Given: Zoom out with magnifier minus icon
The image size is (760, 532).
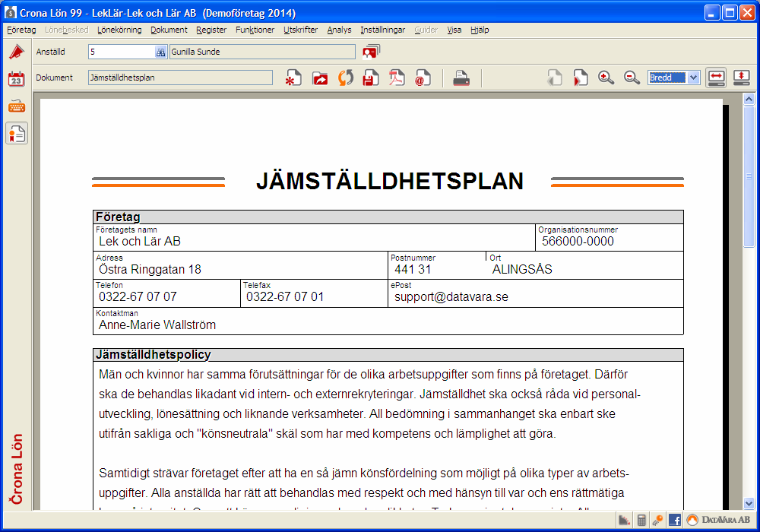Looking at the screenshot, I should click(632, 78).
